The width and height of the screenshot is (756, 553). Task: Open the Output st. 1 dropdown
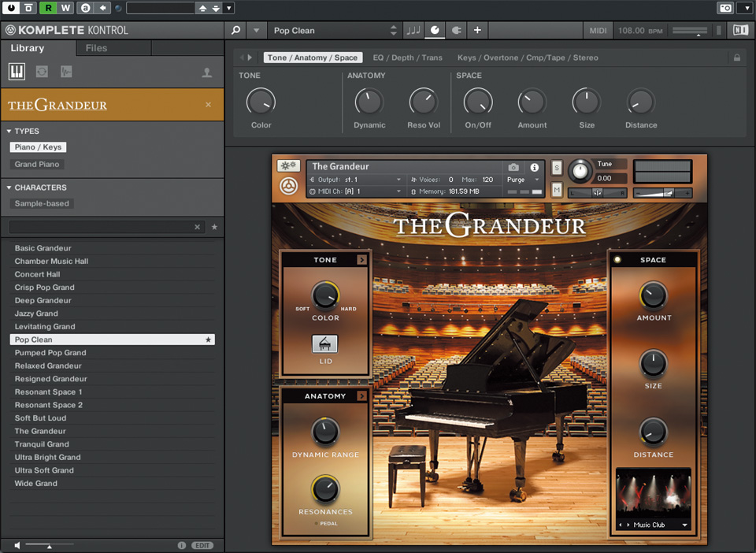[355, 180]
